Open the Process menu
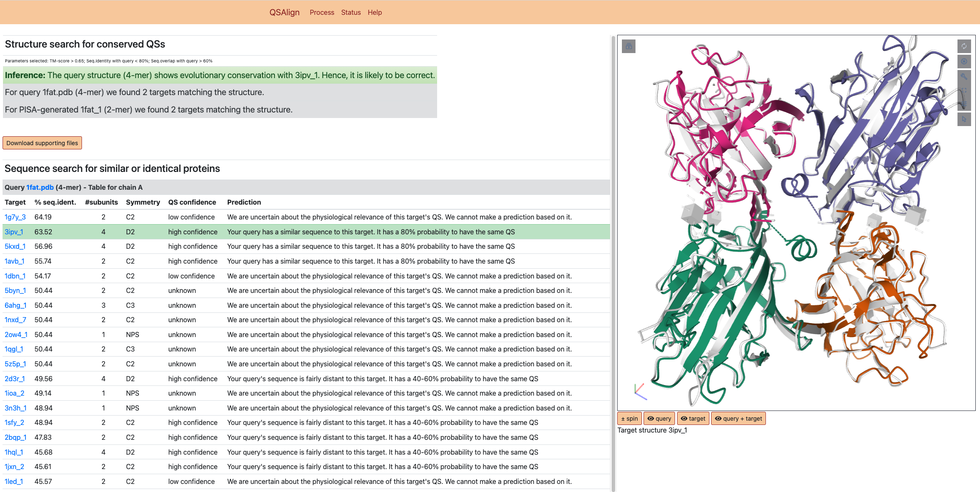 tap(322, 12)
